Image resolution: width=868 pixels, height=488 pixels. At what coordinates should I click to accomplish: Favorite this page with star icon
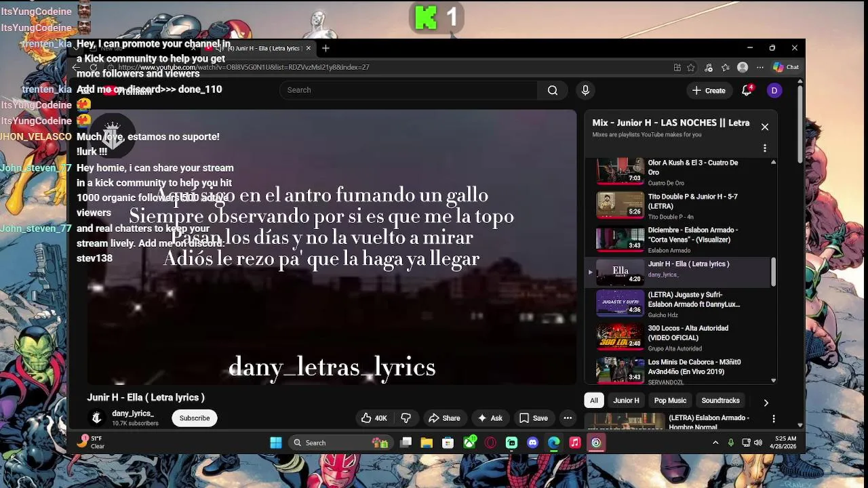pos(691,67)
